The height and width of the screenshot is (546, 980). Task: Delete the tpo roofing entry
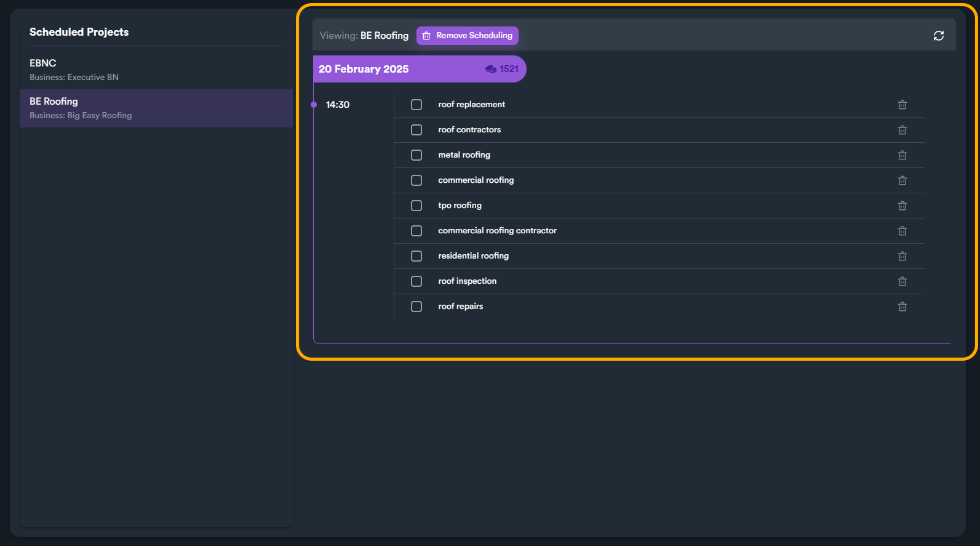coord(902,206)
